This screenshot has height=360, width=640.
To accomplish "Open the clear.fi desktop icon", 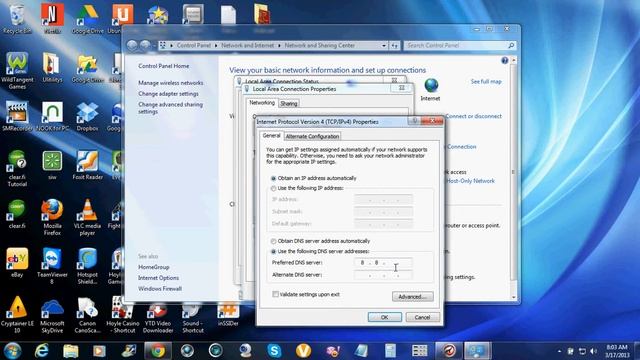I will (17, 214).
